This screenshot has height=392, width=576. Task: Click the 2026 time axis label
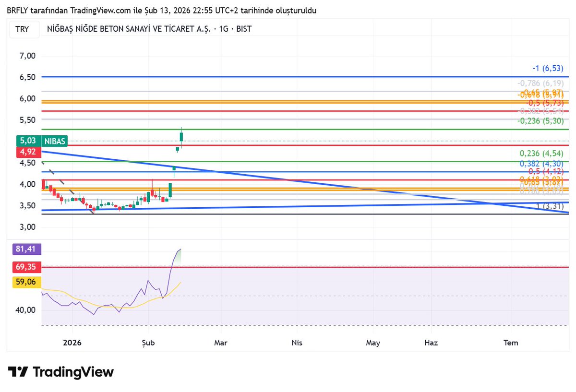point(72,343)
